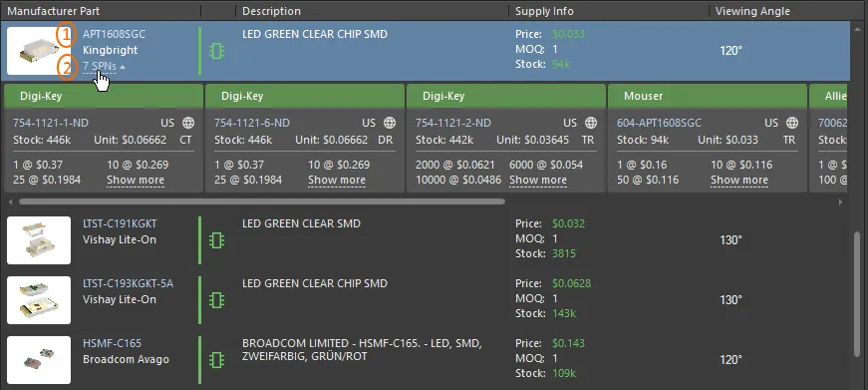Show more pricing for 754-1121-1-ND
Image resolution: width=868 pixels, height=390 pixels.
pos(136,181)
